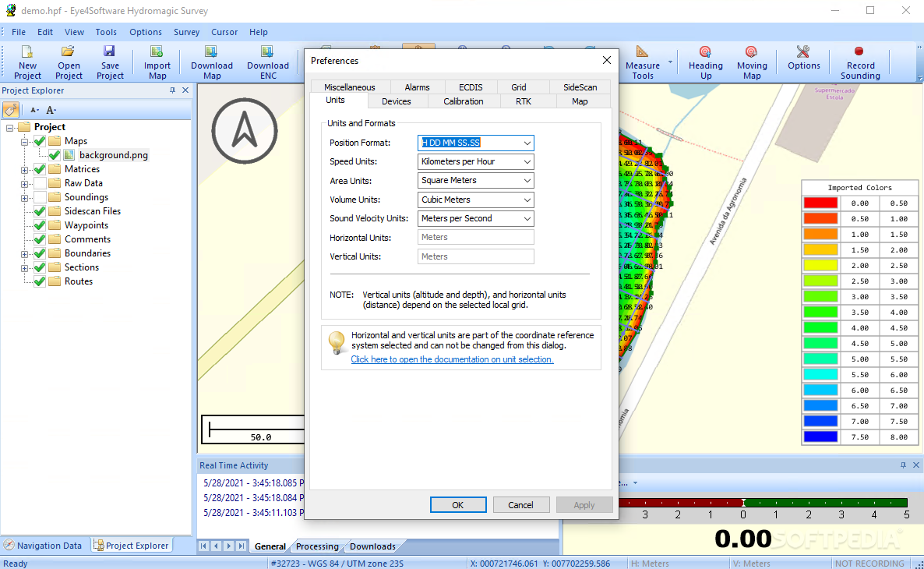Toggle the Sidescan Files checkbox
Image resolution: width=924 pixels, height=569 pixels.
coord(40,211)
